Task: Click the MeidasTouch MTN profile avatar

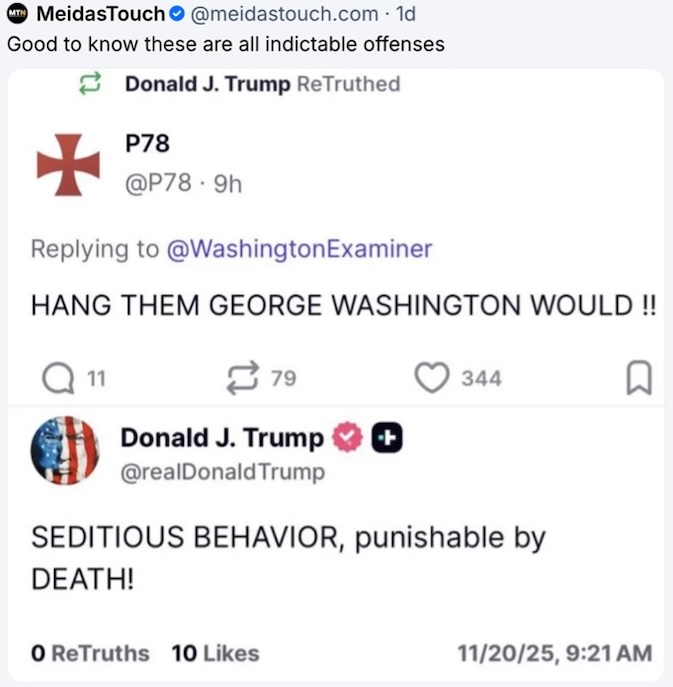Action: tap(17, 14)
